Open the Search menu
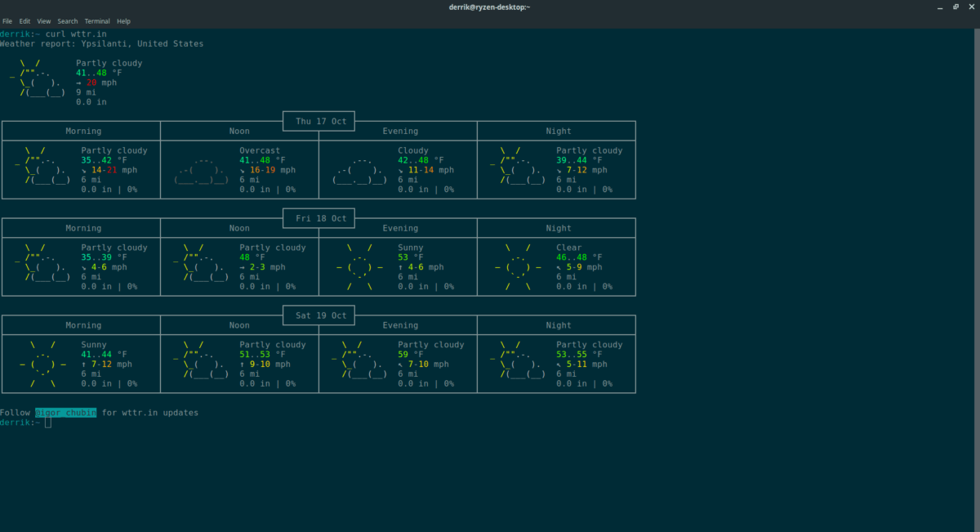The height and width of the screenshot is (532, 980). [x=67, y=20]
